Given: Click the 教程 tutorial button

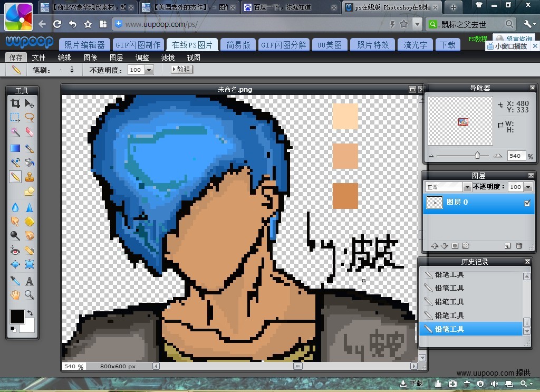Looking at the screenshot, I should click(182, 69).
